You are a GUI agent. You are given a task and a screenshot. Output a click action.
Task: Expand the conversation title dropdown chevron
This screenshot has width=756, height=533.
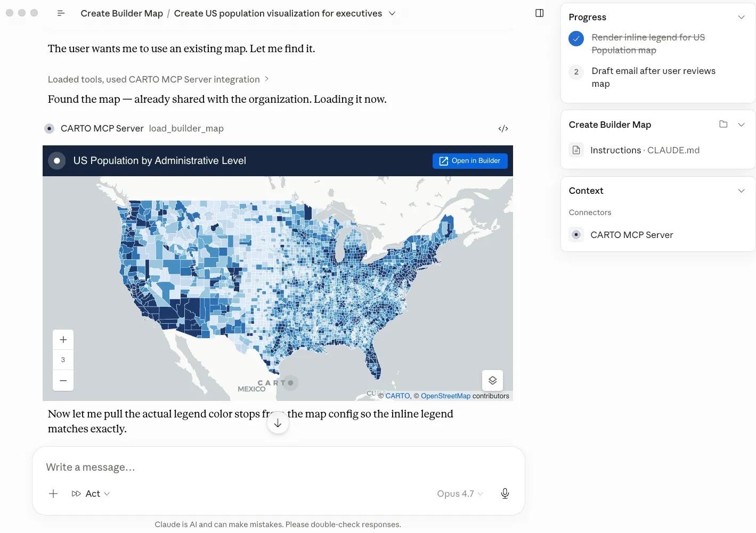click(x=392, y=13)
